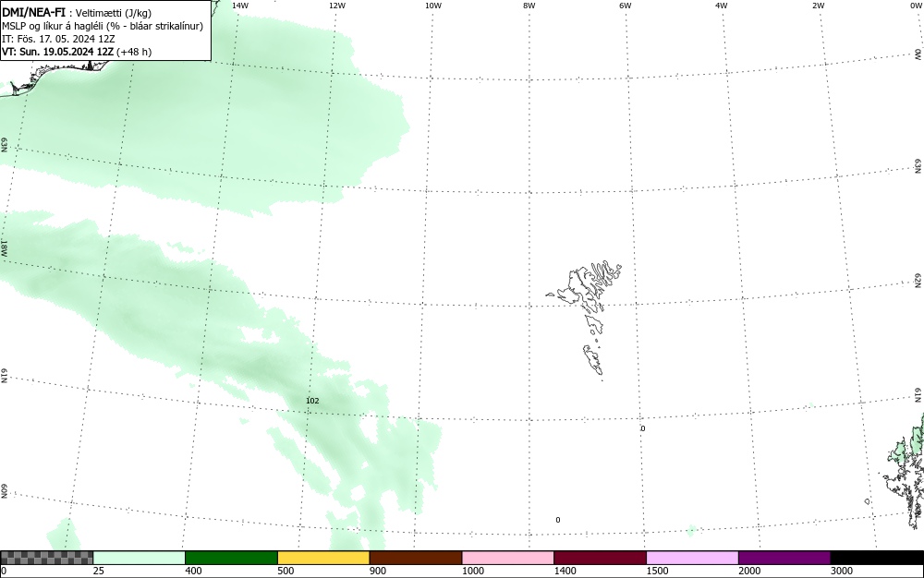Click the legend value 1400

tap(565, 571)
